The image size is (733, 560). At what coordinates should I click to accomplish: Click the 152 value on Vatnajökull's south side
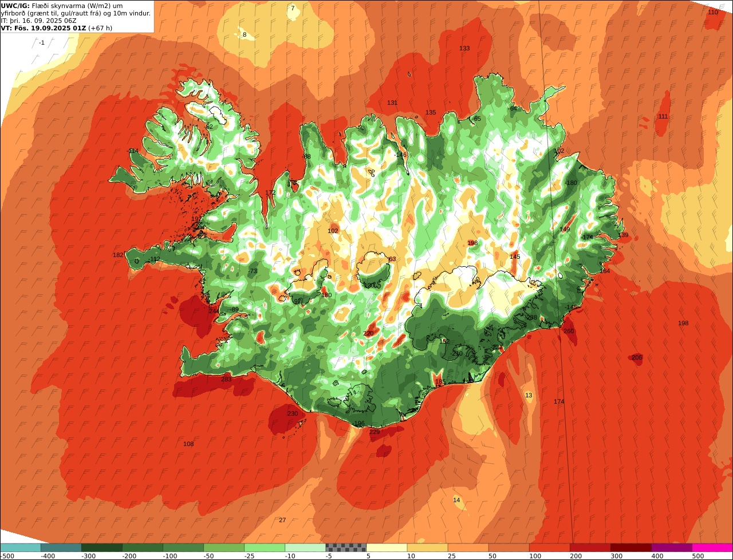[444, 341]
